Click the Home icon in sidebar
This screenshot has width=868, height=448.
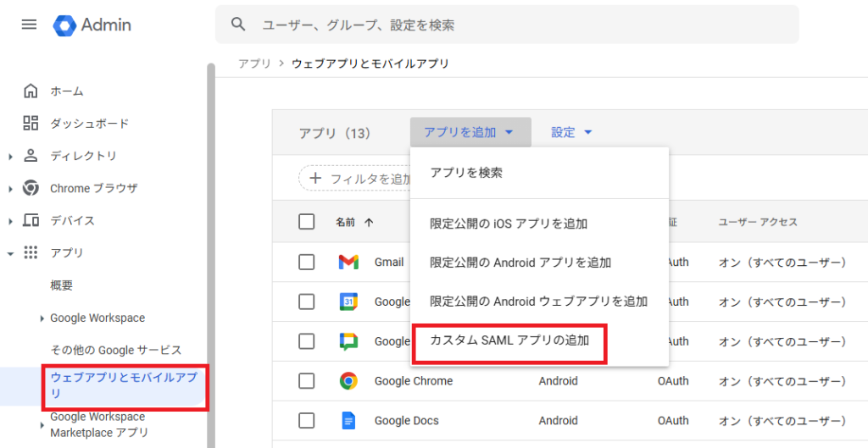coord(31,91)
